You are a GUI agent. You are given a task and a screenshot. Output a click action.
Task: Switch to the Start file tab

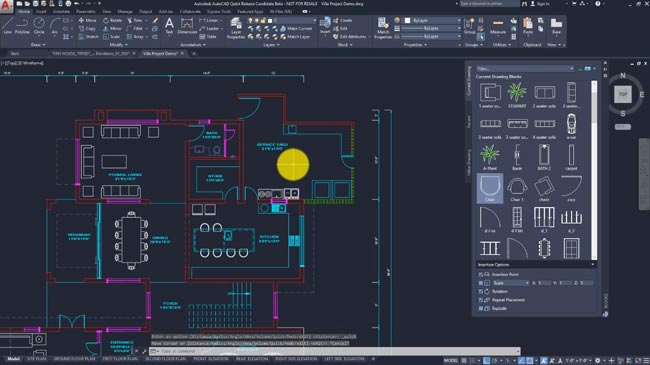point(15,54)
